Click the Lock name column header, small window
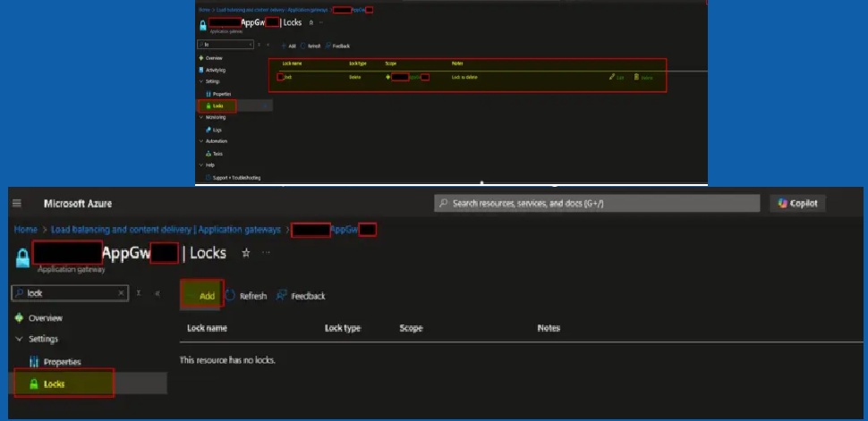Image resolution: width=868 pixels, height=421 pixels. tap(292, 63)
